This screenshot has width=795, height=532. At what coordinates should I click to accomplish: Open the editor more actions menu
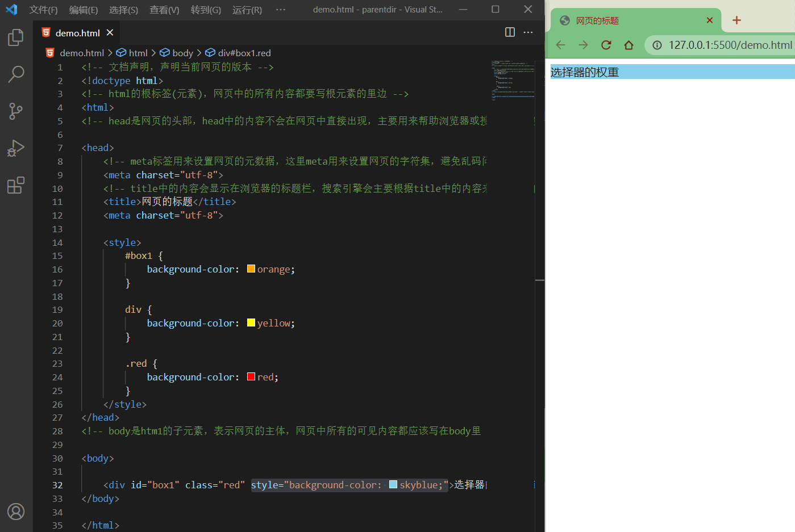(x=528, y=32)
